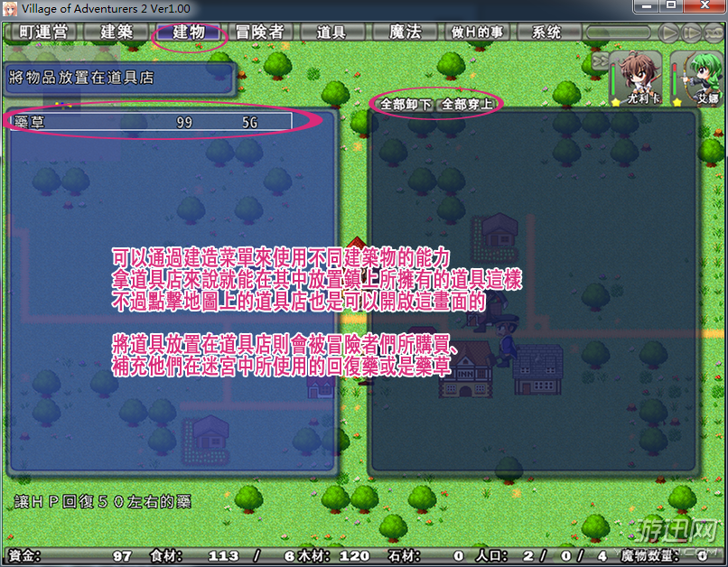The image size is (728, 567).
Task: Minimize the game window
Action: [x=647, y=6]
